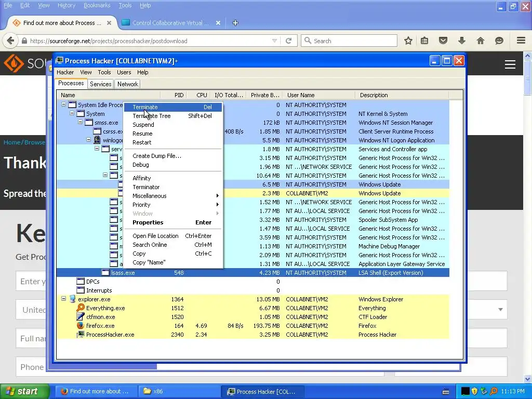Switch to Control Collaborative Virtual tab
The width and height of the screenshot is (532, 399).
pos(171,23)
